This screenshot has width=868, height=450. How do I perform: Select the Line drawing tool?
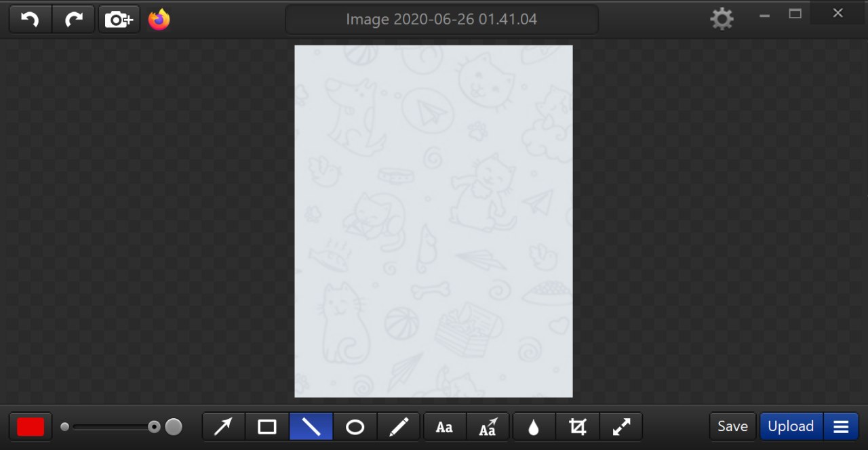(x=311, y=427)
